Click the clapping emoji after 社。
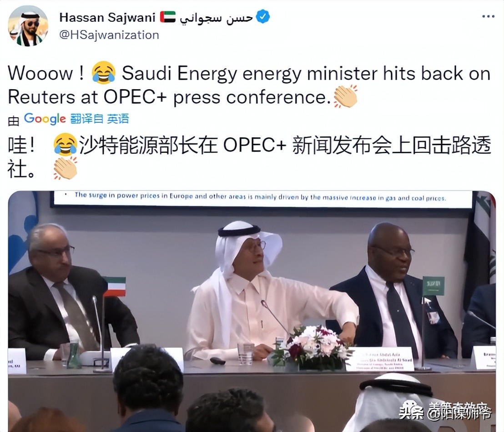The width and height of the screenshot is (504, 432). click(65, 168)
